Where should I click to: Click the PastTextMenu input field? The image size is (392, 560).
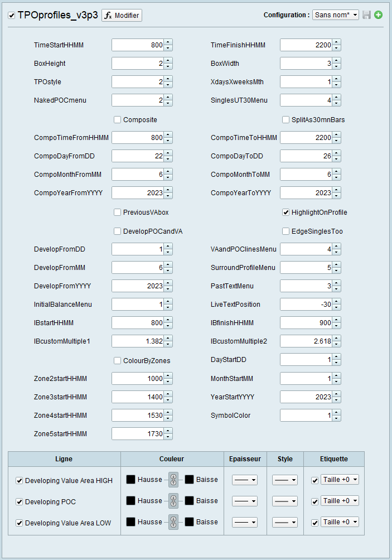(306, 286)
